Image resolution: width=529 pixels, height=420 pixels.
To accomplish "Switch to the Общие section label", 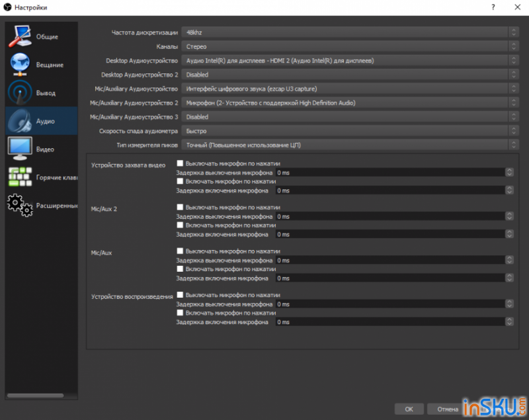I will 47,36.
